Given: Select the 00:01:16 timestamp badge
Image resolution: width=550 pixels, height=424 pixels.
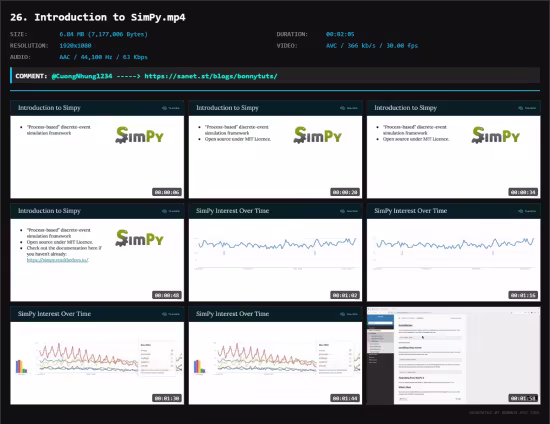Looking at the screenshot, I should pos(523,295).
